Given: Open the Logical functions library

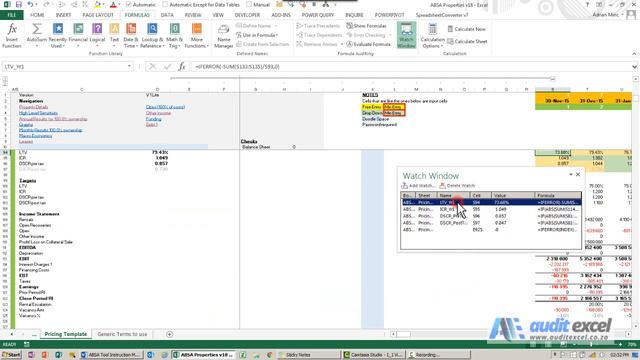Looking at the screenshot, I should [97, 36].
